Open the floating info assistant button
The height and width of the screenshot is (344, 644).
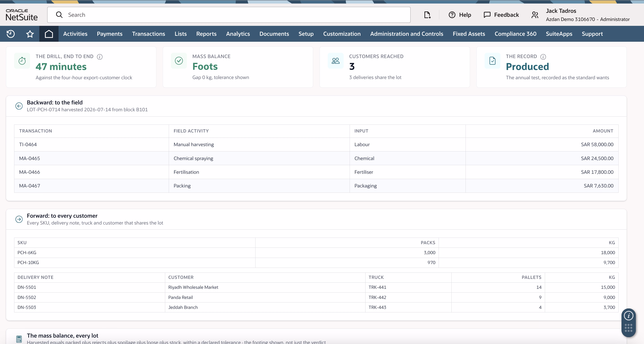tap(629, 316)
